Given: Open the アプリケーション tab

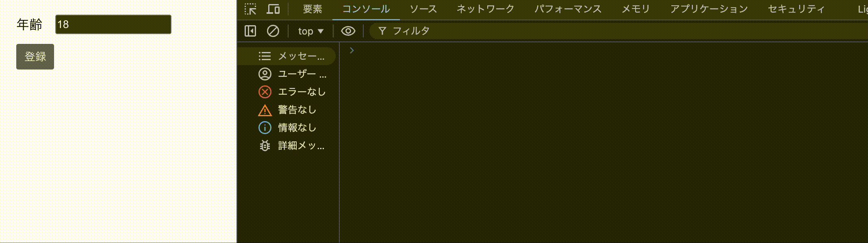Looking at the screenshot, I should pos(709,9).
